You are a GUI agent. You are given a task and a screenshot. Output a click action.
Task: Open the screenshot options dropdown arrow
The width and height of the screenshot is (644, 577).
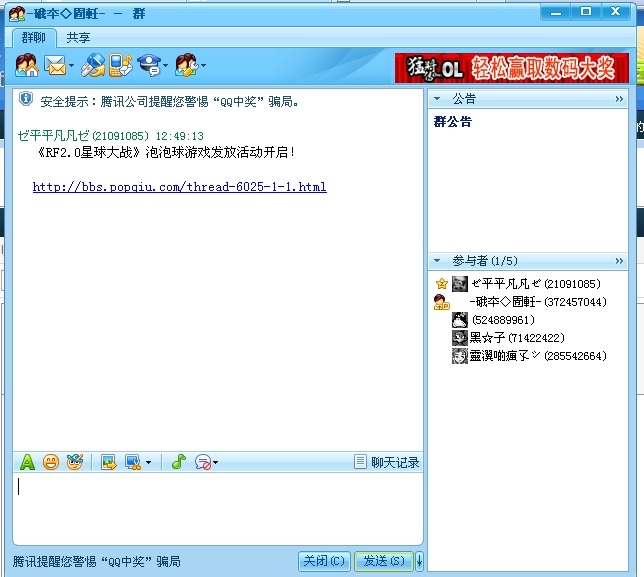(149, 463)
